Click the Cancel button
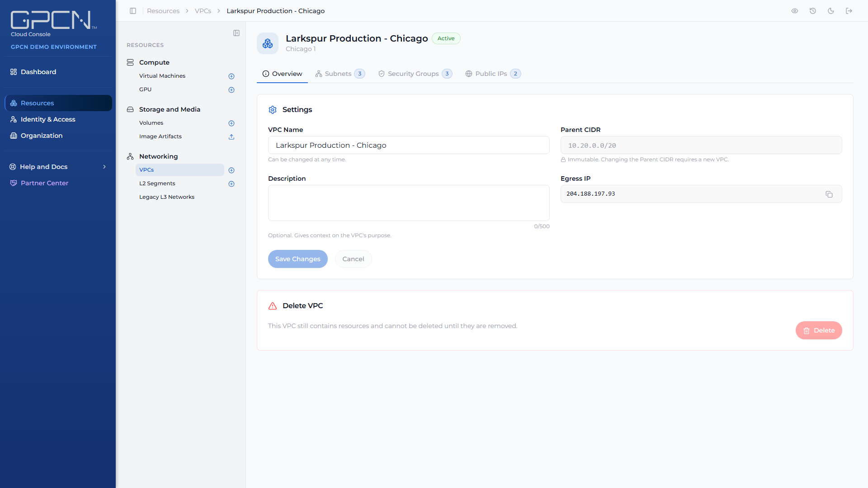The image size is (868, 488). (x=353, y=259)
